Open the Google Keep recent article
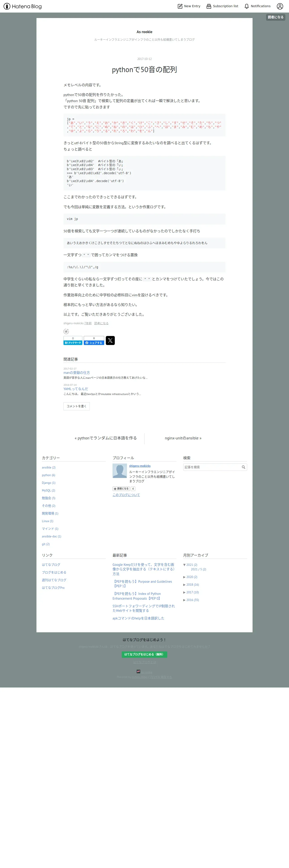Screen dimensions: 289x868 coord(144,569)
